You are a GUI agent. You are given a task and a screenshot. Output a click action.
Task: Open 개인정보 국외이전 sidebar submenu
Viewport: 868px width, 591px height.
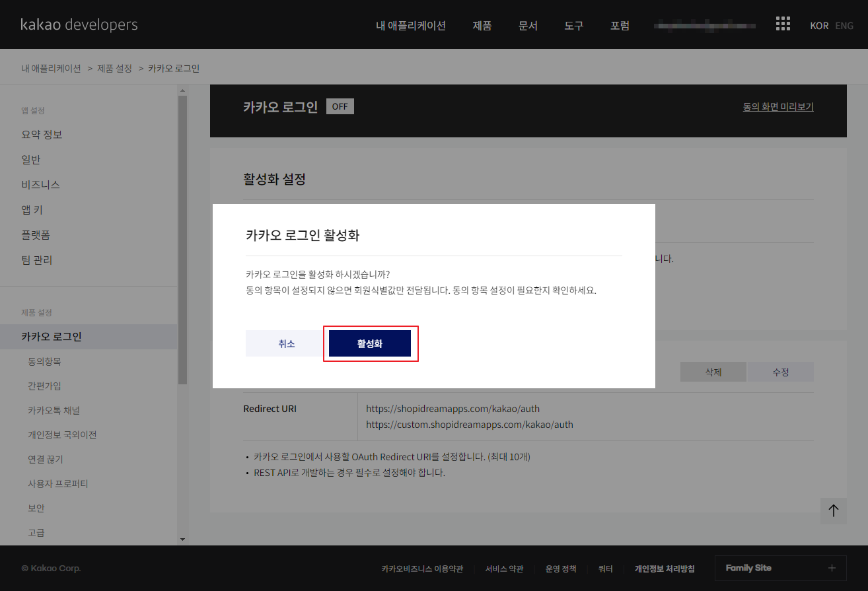click(62, 435)
